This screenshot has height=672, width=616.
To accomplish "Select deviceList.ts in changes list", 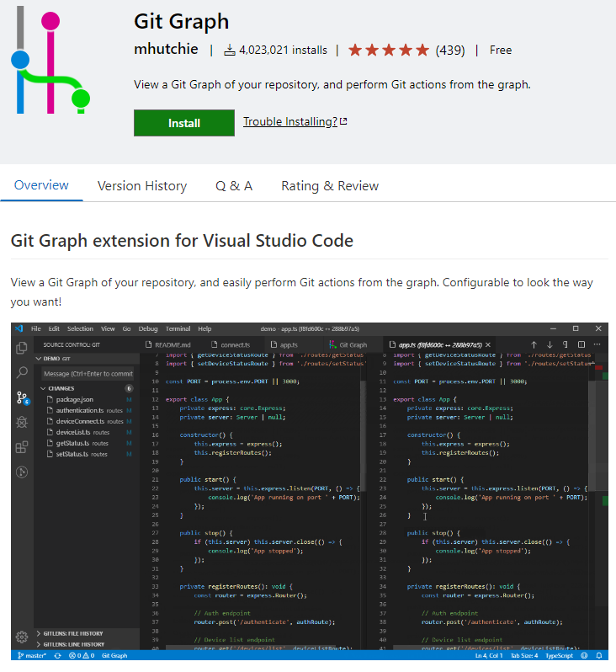I will pos(86,432).
